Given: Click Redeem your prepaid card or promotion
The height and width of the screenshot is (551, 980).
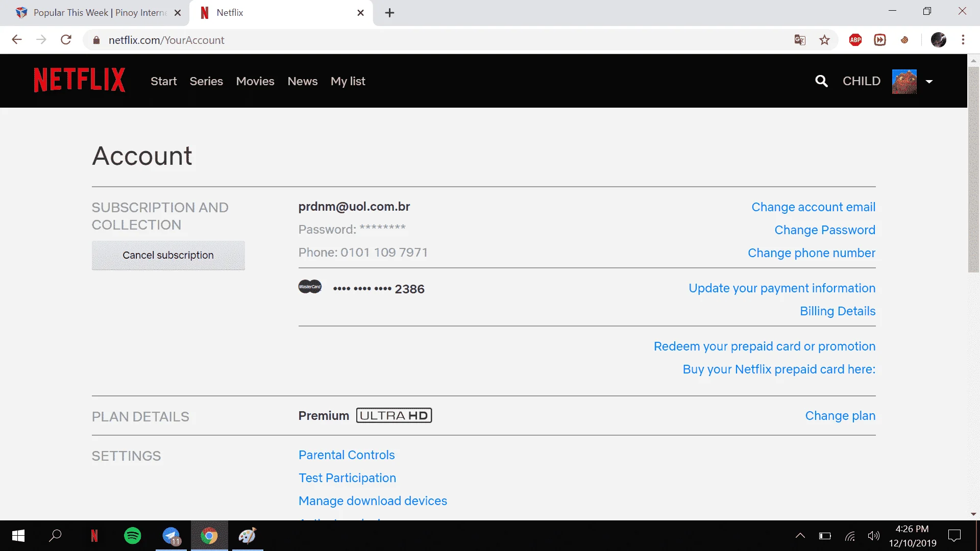Looking at the screenshot, I should tap(765, 346).
